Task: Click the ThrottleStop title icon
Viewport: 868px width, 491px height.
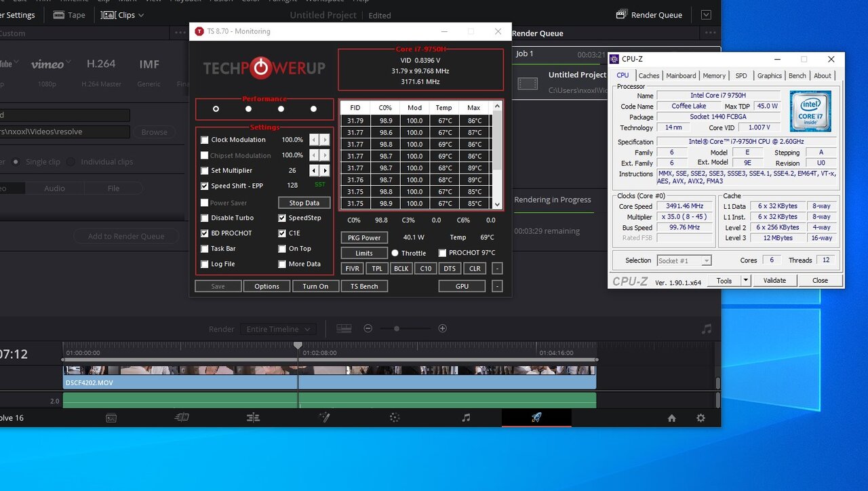Action: (199, 31)
